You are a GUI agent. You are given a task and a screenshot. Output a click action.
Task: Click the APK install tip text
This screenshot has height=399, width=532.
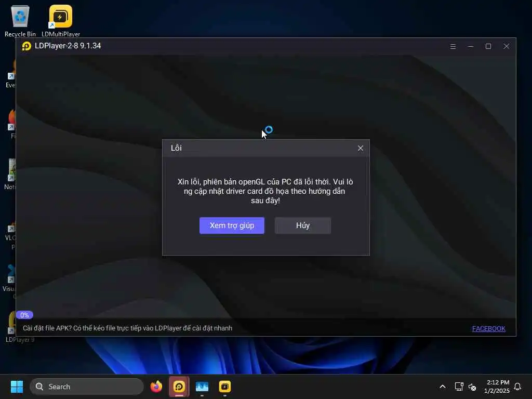click(x=128, y=328)
